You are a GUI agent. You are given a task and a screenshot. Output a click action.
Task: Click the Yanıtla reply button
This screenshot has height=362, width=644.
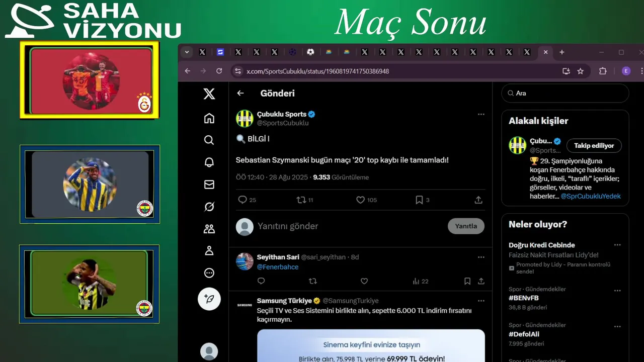pos(466,226)
